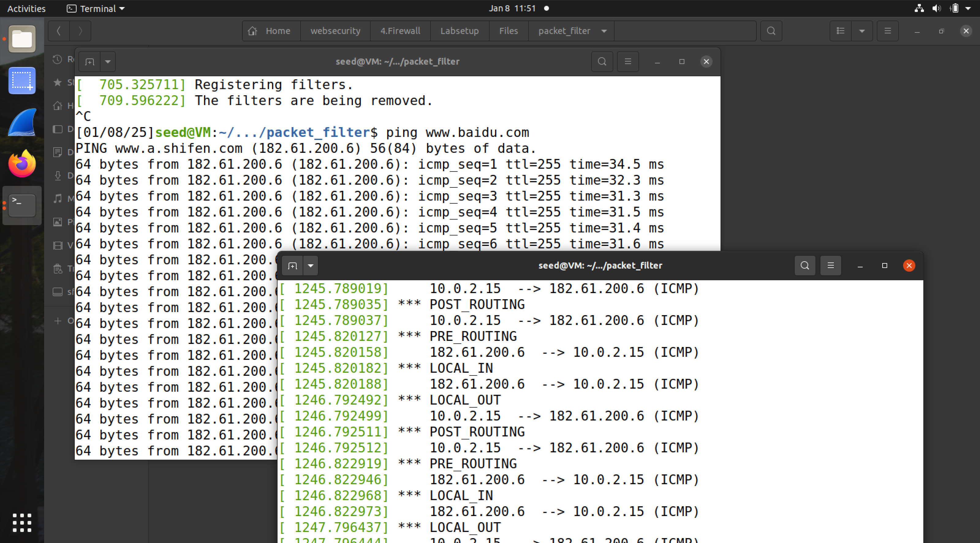
Task: Expand tab dropdown in back terminal
Action: [x=108, y=62]
